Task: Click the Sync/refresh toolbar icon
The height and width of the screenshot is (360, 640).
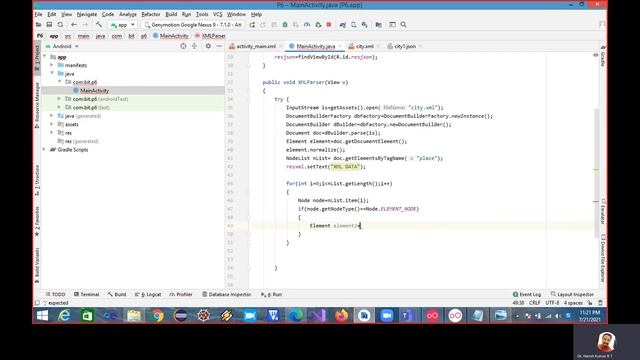Action: point(60,25)
